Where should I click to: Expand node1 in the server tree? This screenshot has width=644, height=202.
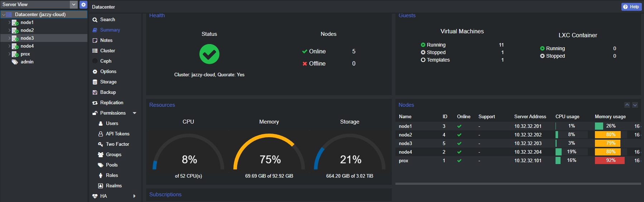(9, 22)
